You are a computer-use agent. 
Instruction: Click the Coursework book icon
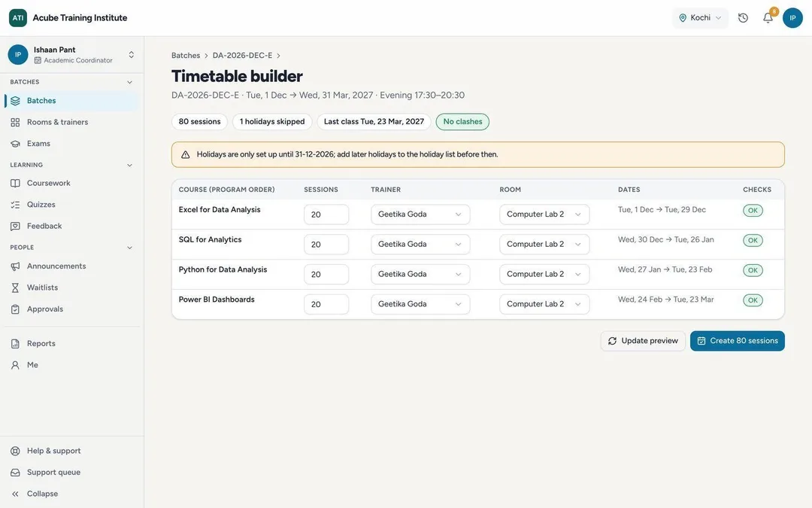[x=15, y=183]
